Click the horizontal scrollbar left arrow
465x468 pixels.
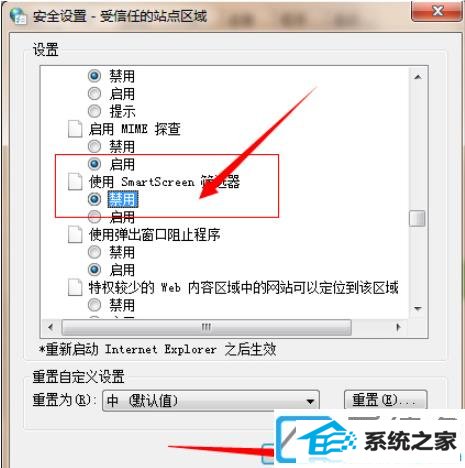[x=51, y=327]
